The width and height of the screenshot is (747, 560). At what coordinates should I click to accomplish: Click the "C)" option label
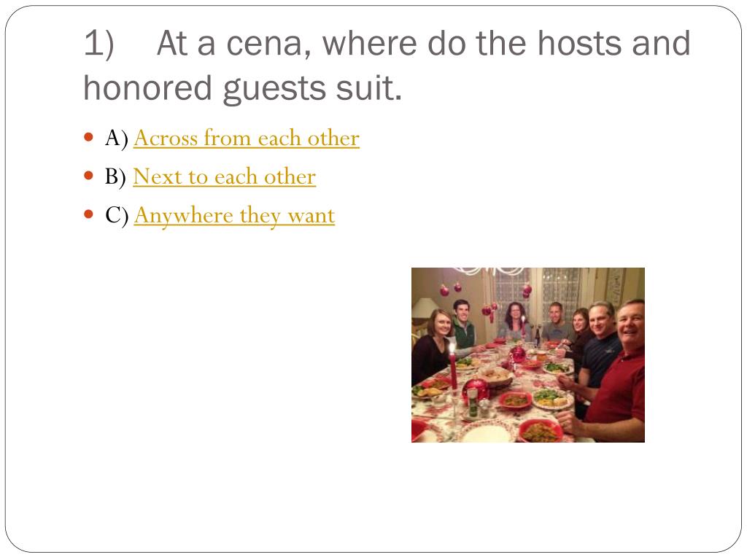coord(117,216)
